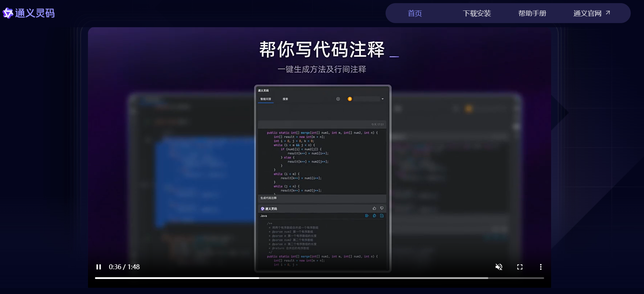
Task: Go to the 首页 navigation tab
Action: pos(415,13)
